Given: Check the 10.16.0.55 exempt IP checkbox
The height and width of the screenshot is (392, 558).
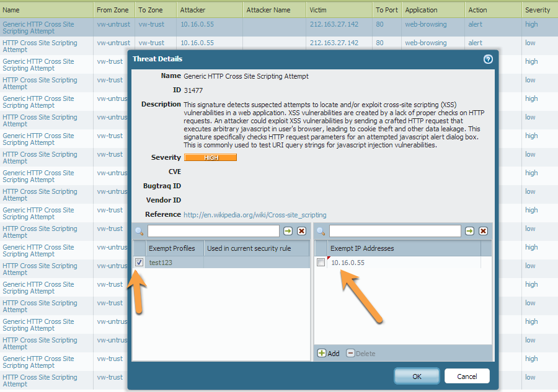Looking at the screenshot, I should click(x=321, y=263).
